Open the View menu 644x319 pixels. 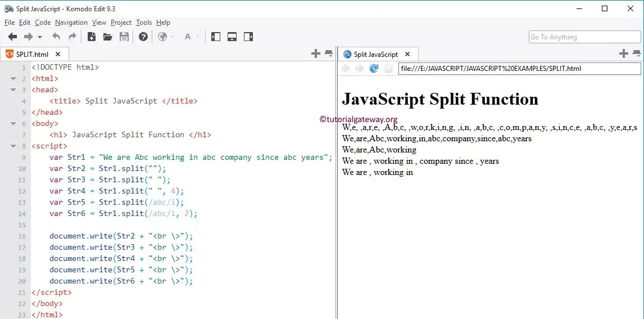[99, 23]
